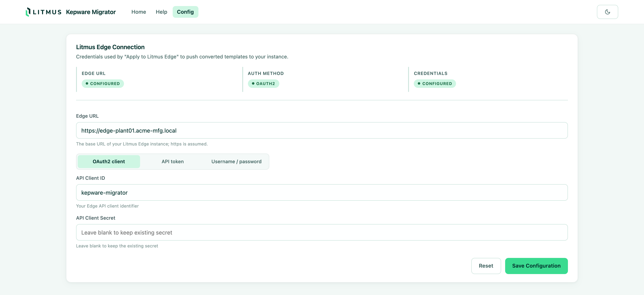Click into the API Client ID field

pos(322,192)
